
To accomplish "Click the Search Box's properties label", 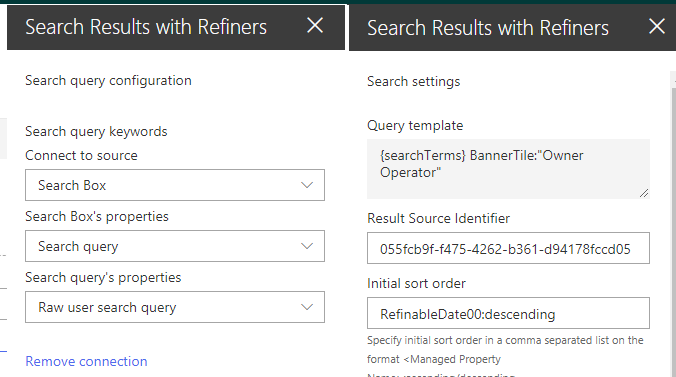I will tap(97, 216).
